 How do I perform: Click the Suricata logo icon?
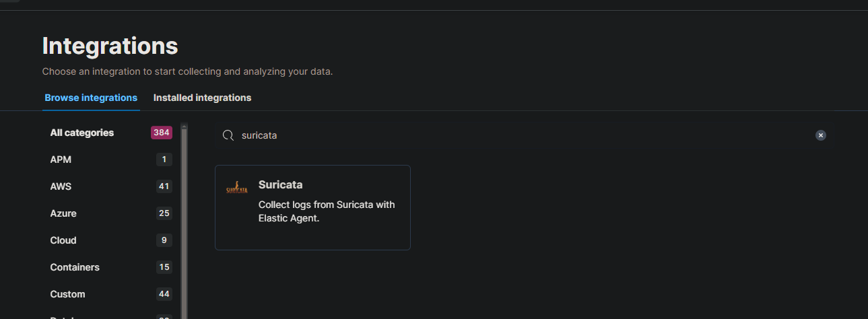click(x=237, y=188)
